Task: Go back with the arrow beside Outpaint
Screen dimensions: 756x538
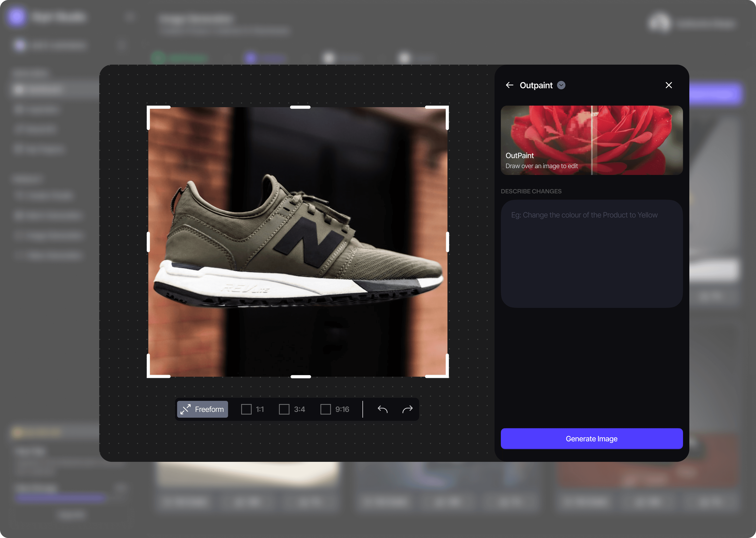Action: coord(509,85)
